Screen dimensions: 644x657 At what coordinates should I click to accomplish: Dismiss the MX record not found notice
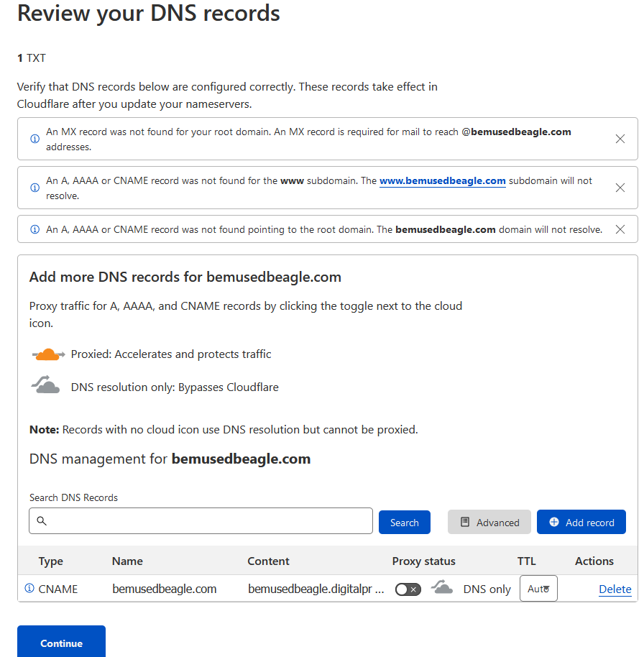click(620, 139)
